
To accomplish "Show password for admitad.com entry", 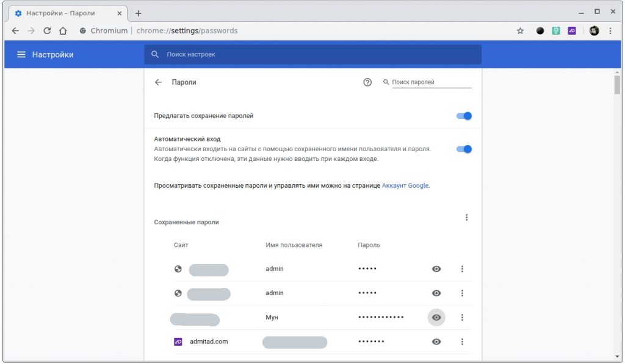I will click(436, 342).
